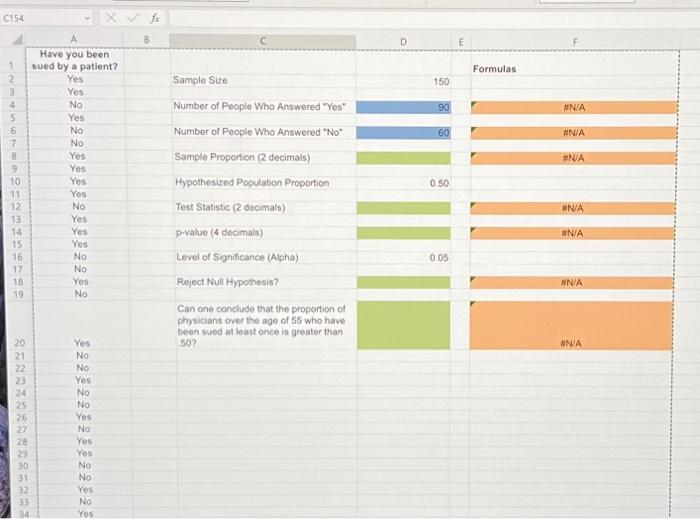Click green Reject Null Hypothesis answer cell
The width and height of the screenshot is (700, 519).
(404, 282)
